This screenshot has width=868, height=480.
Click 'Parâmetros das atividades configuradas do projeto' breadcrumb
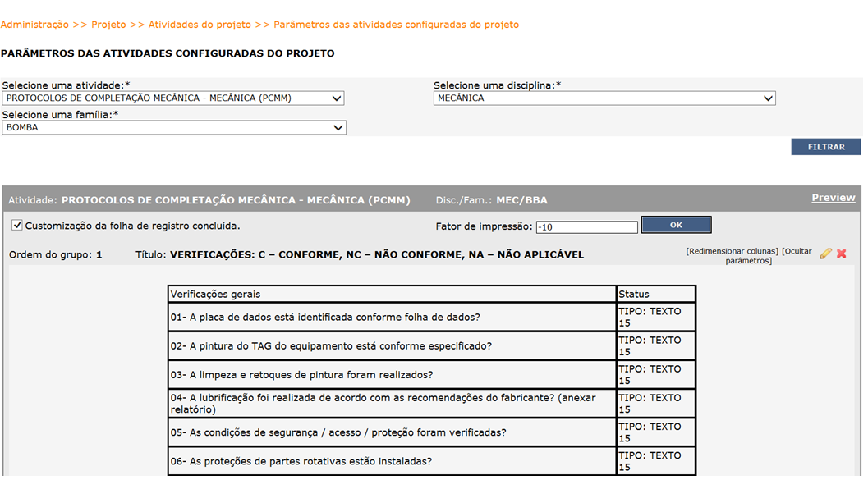(x=397, y=25)
